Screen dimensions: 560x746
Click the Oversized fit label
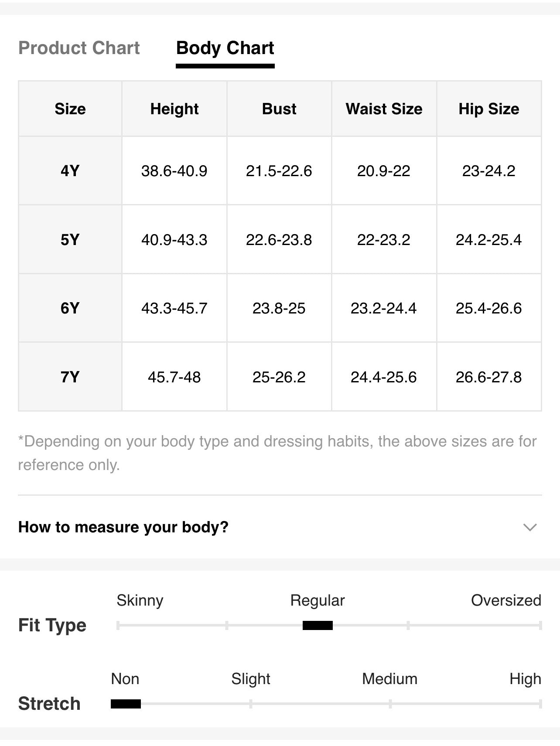506,600
